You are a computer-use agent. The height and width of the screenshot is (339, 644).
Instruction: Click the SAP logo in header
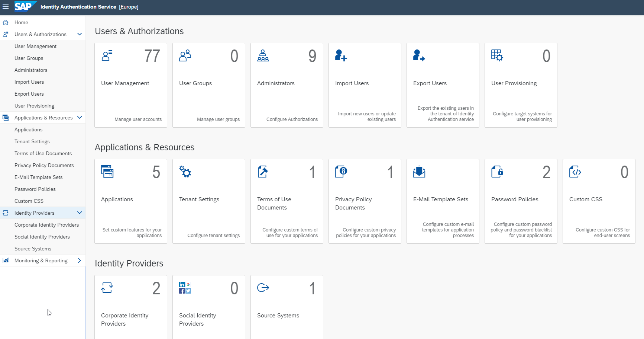25,6
